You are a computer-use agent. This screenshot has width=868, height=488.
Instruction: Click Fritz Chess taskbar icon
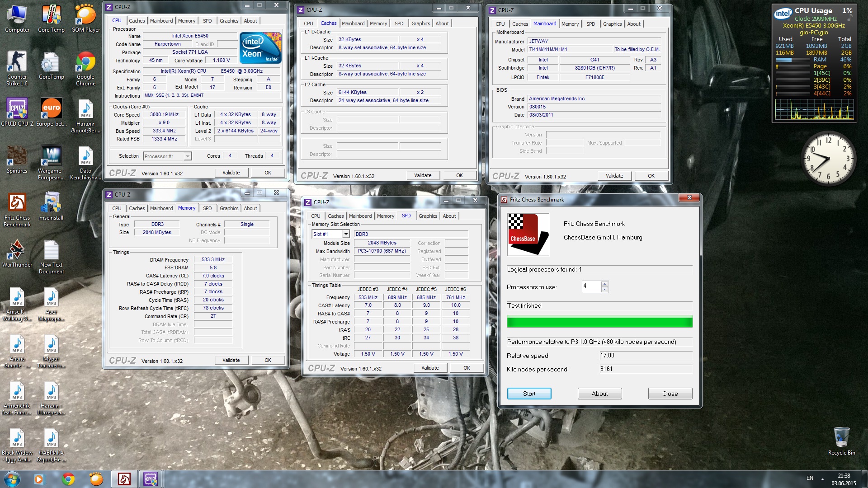tap(124, 479)
